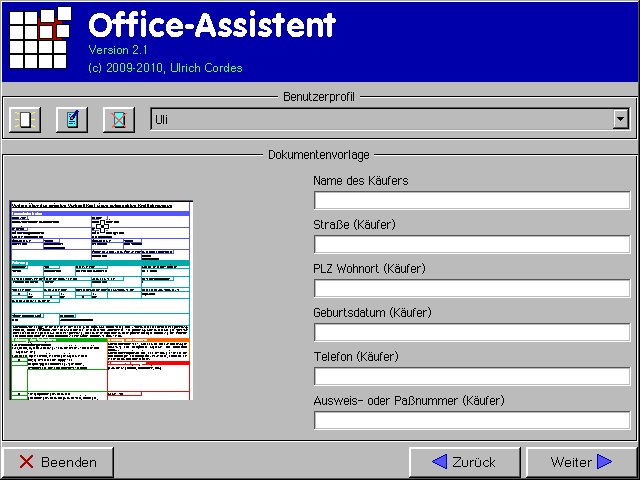Image resolution: width=640 pixels, height=480 pixels.
Task: Focus the Telefon (Käufer) text box
Action: [x=471, y=376]
